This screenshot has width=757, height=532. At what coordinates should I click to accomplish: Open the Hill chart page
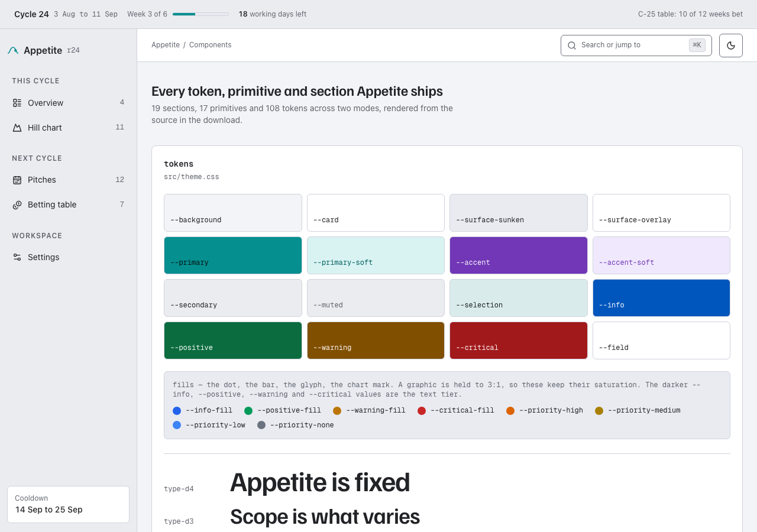coord(69,128)
